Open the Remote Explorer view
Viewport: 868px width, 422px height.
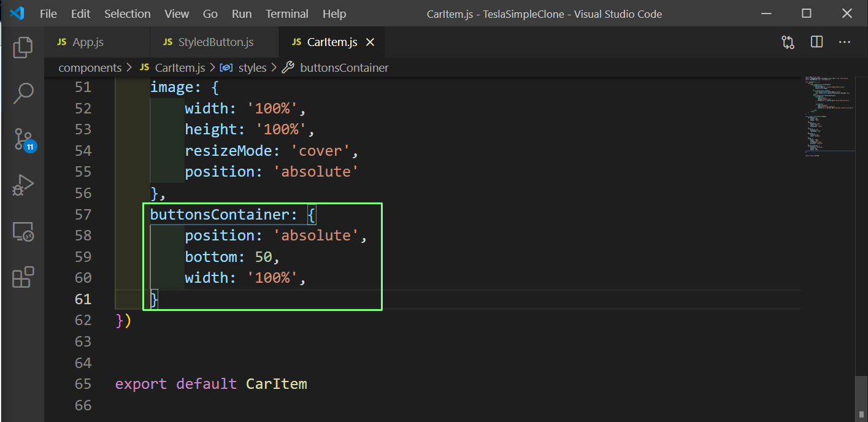tap(23, 232)
